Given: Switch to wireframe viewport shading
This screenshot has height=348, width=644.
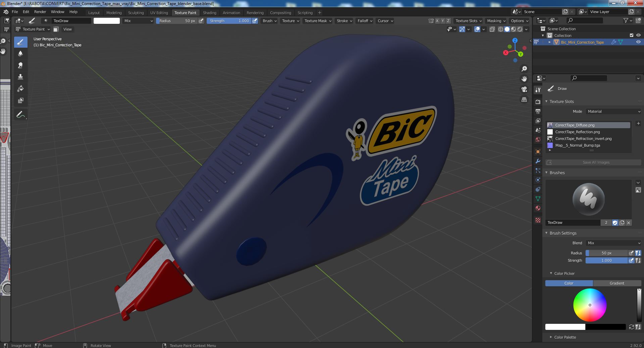Looking at the screenshot, I should [x=500, y=29].
